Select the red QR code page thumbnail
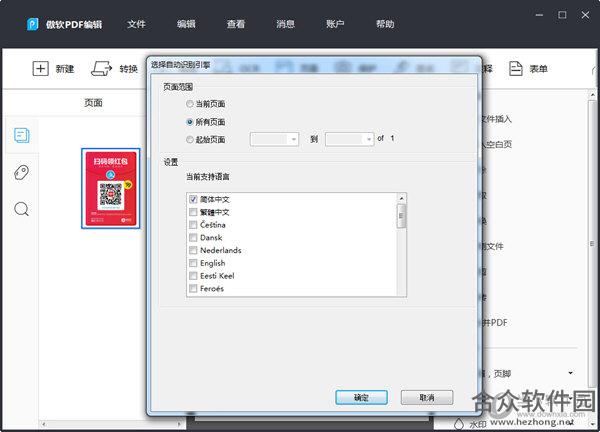 coord(111,188)
